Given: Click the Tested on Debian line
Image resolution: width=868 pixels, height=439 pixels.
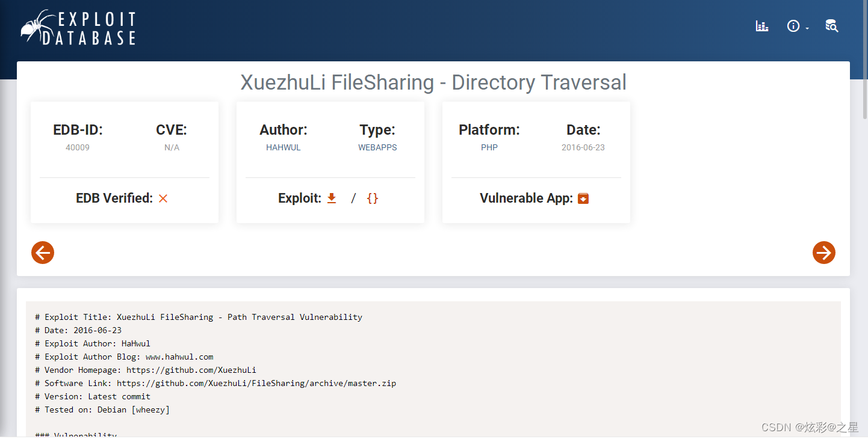Looking at the screenshot, I should [x=102, y=410].
